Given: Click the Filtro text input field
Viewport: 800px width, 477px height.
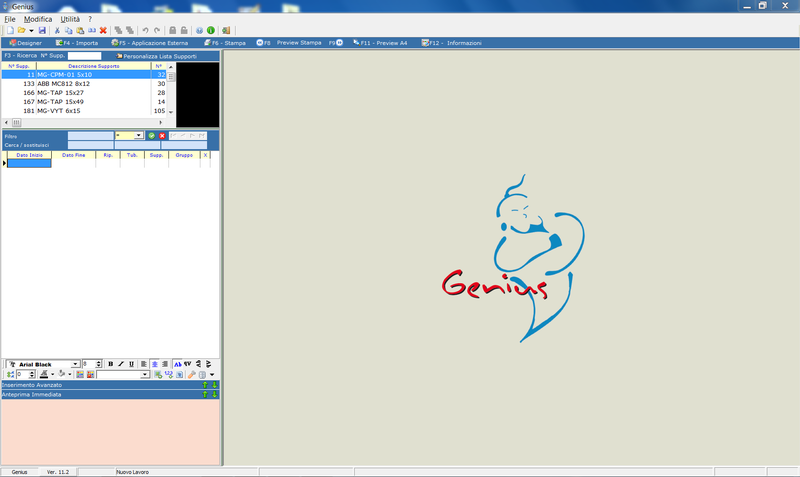Looking at the screenshot, I should [91, 136].
